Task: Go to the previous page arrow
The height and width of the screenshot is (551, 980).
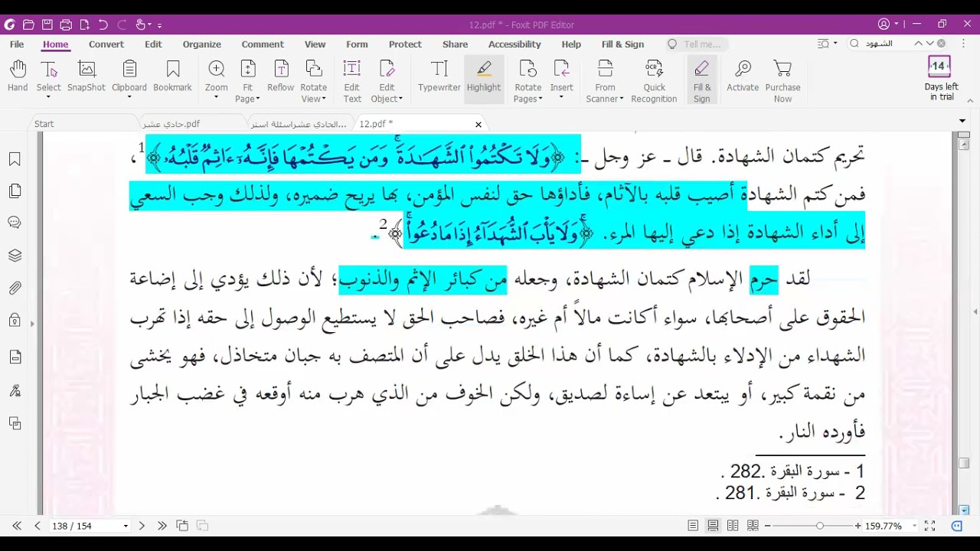Action: (37, 526)
